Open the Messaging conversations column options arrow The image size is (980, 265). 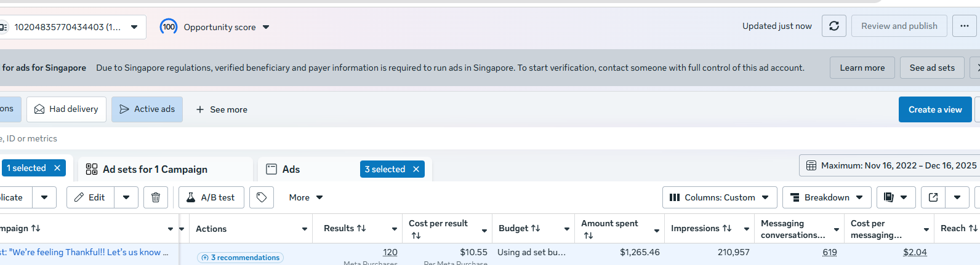837,229
